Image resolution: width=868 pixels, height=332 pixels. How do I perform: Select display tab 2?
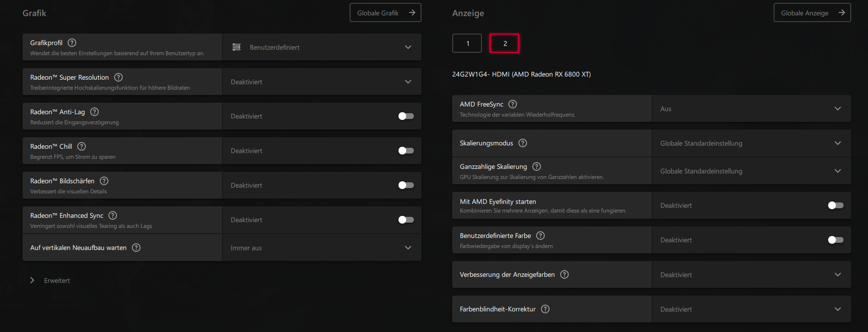click(x=504, y=43)
